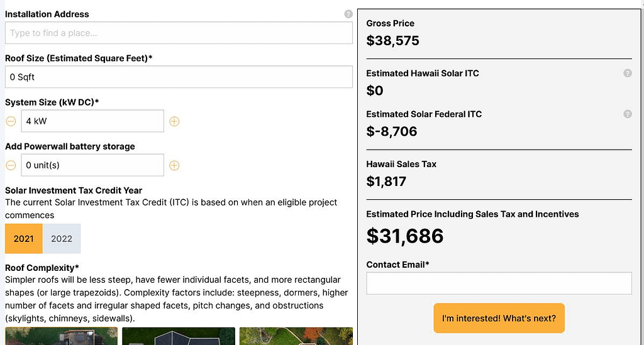Choose the middle roof complexity image

[179, 336]
